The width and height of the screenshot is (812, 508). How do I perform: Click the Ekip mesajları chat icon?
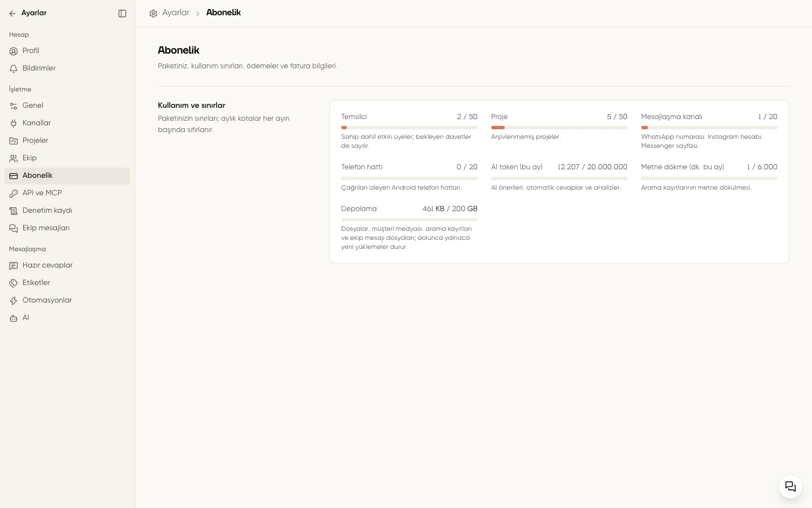[14, 229]
